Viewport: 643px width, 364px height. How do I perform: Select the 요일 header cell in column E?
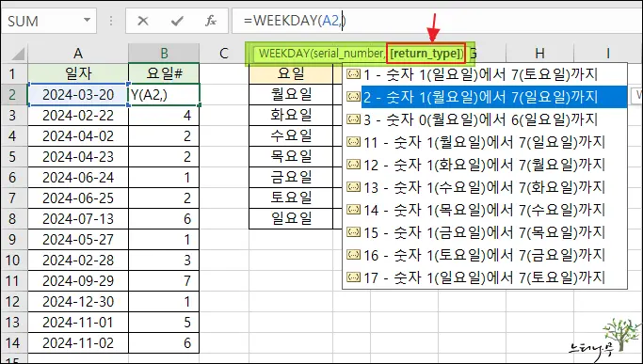tap(291, 73)
